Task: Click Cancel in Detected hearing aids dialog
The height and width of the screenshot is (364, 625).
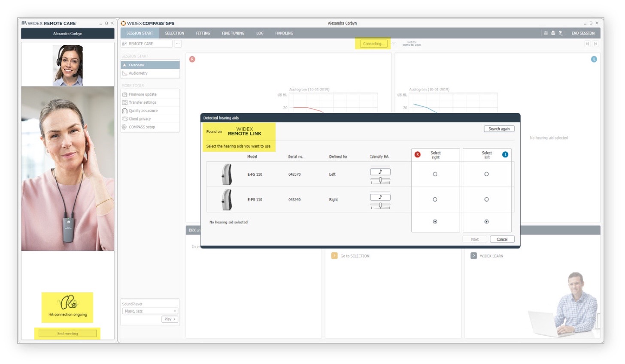Action: click(x=502, y=239)
